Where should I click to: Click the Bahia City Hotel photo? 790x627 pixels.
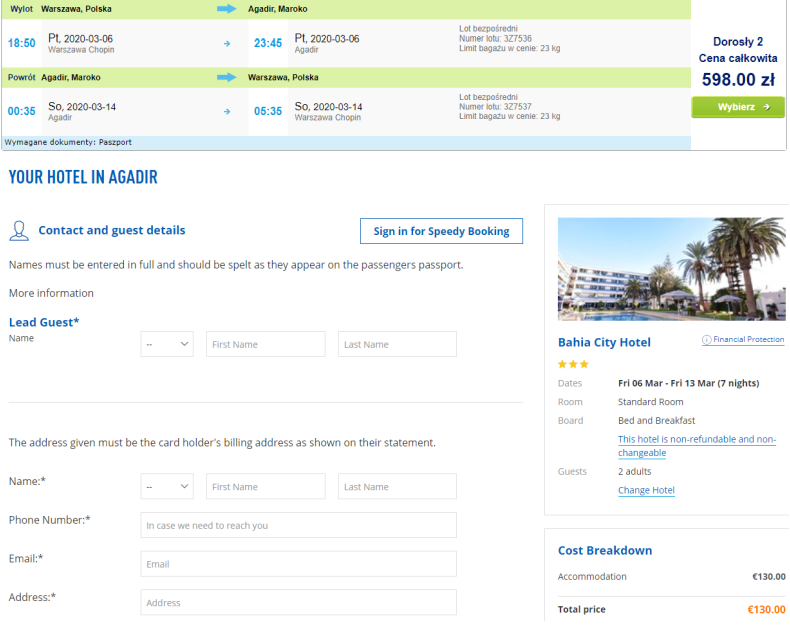[x=671, y=269]
